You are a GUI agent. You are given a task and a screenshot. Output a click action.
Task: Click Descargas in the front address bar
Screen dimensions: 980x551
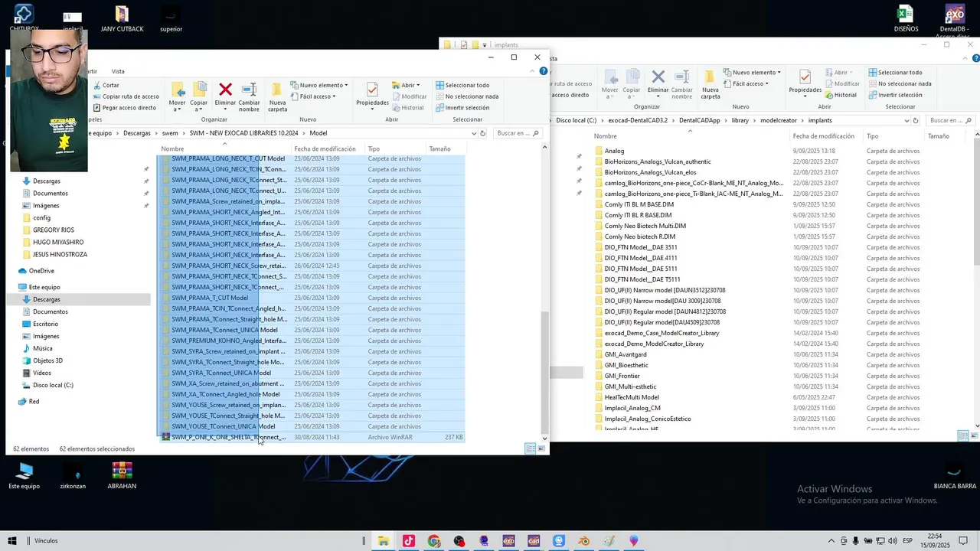[x=137, y=133]
